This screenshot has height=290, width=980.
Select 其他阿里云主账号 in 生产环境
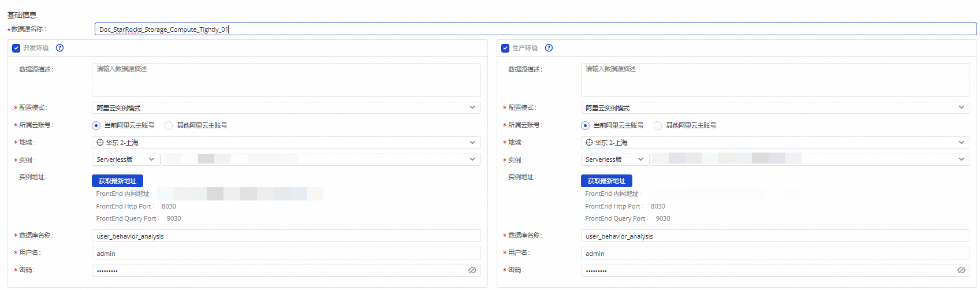tap(658, 125)
